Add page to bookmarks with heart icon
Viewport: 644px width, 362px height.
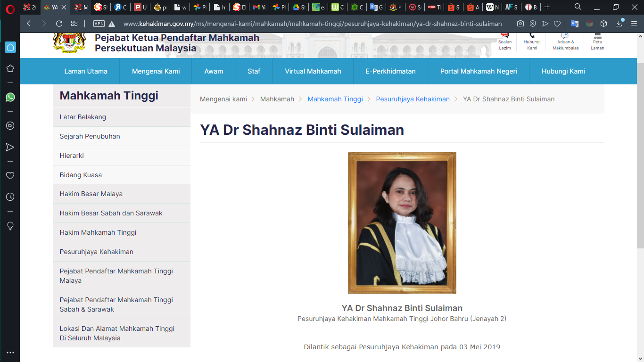[x=557, y=24]
